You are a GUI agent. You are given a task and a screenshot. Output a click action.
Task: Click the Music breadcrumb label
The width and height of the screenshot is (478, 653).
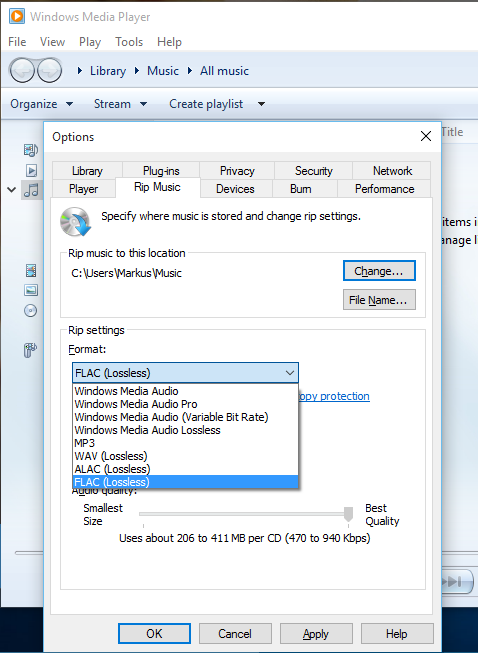tap(163, 71)
